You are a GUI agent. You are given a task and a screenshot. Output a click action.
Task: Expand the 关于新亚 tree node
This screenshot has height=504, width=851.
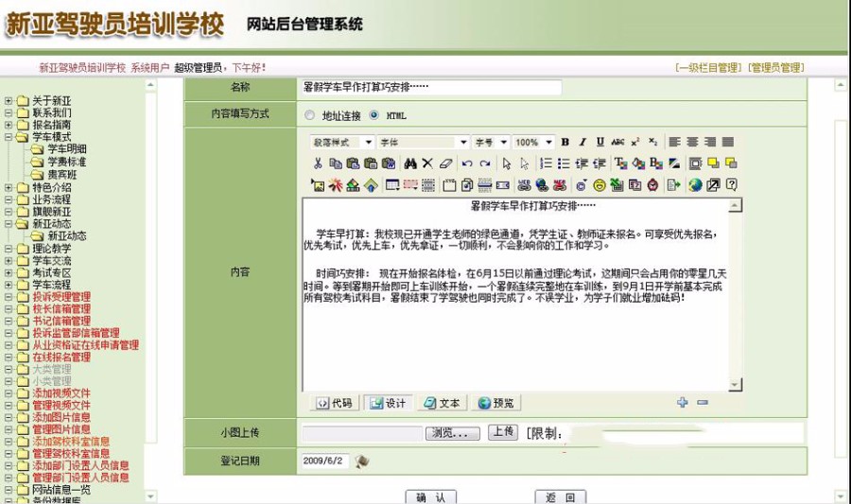pyautogui.click(x=9, y=101)
